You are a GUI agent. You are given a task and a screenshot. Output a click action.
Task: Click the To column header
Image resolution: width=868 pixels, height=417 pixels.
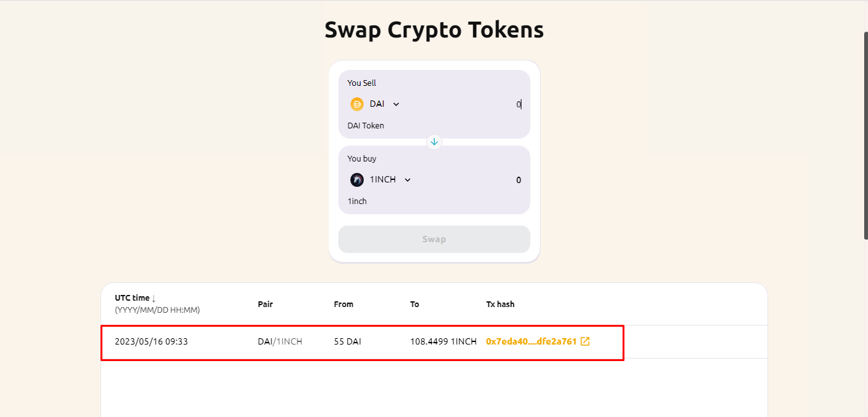(415, 304)
